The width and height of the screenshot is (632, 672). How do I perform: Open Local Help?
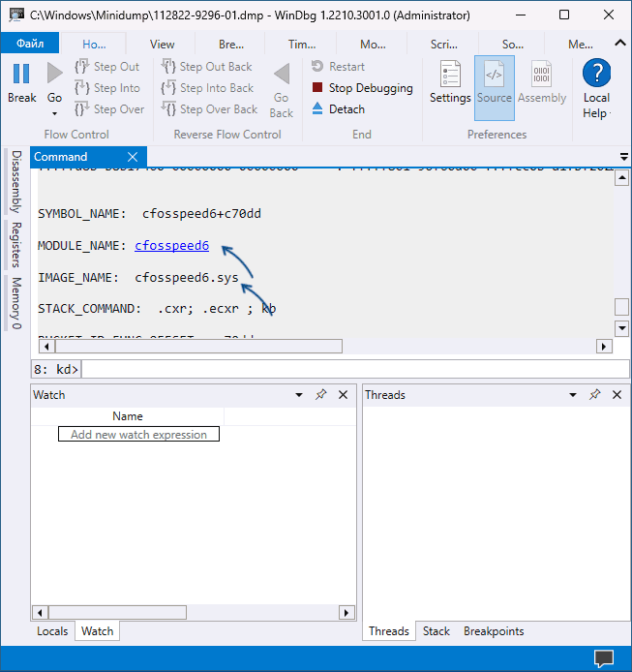(596, 74)
